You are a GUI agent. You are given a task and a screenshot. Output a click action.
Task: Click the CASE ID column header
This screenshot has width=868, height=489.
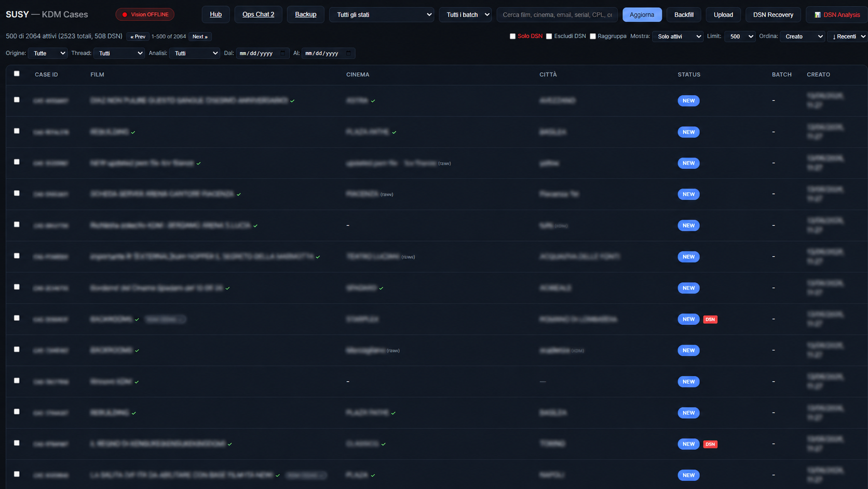[x=46, y=74]
